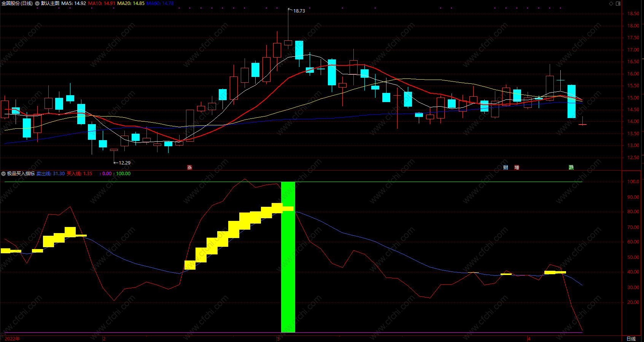Click the 20.00 indicator axis label
The height and width of the screenshot is (342, 644).
[x=633, y=302]
